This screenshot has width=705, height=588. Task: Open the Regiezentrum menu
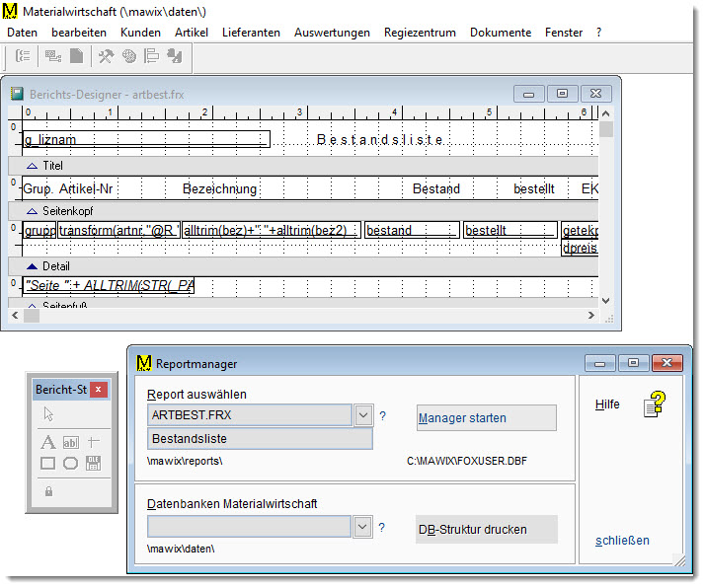click(420, 33)
